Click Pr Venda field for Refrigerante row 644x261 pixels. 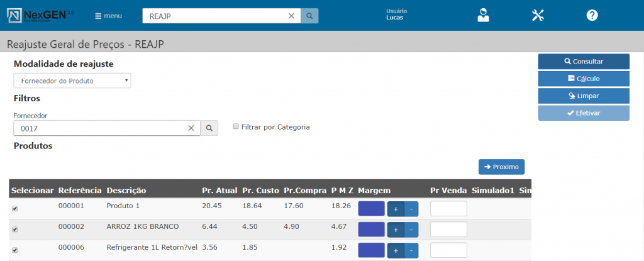click(448, 250)
